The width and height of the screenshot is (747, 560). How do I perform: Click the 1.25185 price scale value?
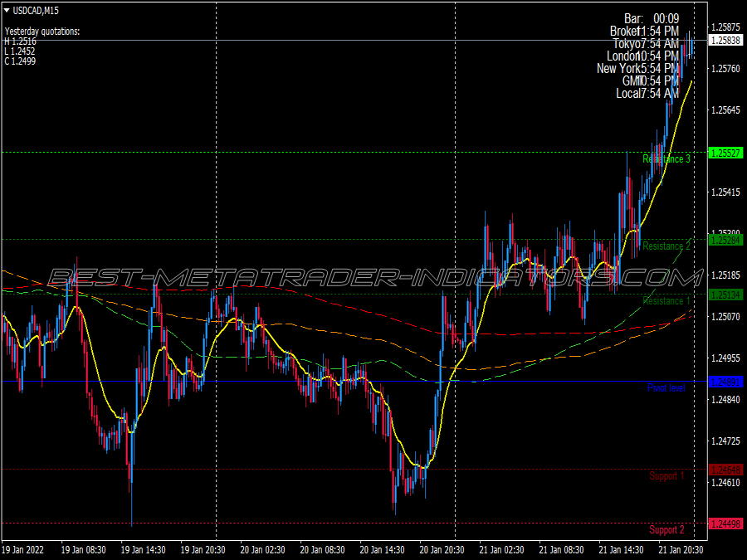point(725,275)
